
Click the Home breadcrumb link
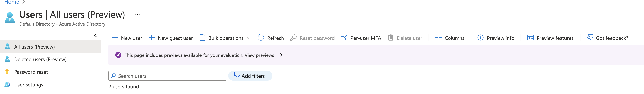12,2
